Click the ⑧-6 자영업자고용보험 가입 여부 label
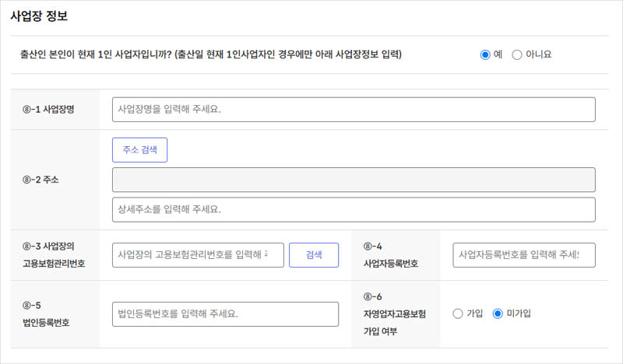Image resolution: width=623 pixels, height=364 pixels. tap(395, 314)
